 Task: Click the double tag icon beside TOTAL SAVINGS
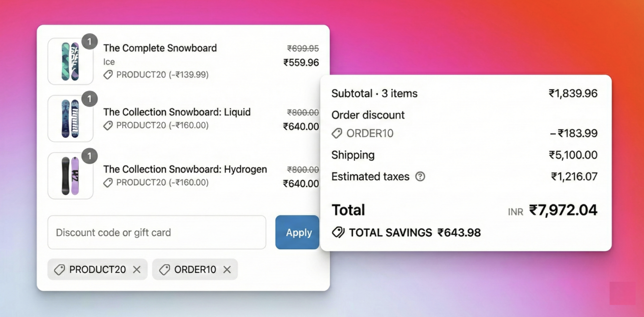tap(338, 233)
